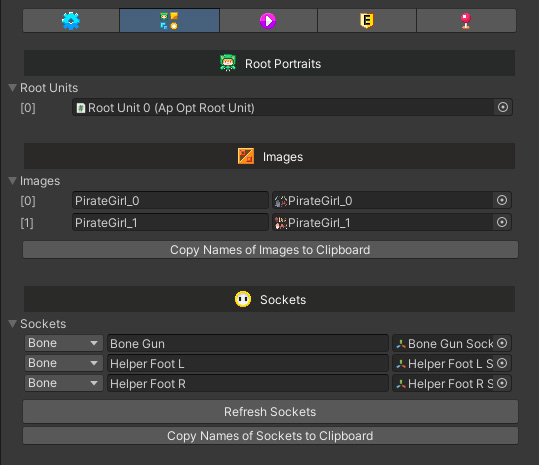
Task: Open object picker for Root Unit 0
Action: [x=503, y=107]
